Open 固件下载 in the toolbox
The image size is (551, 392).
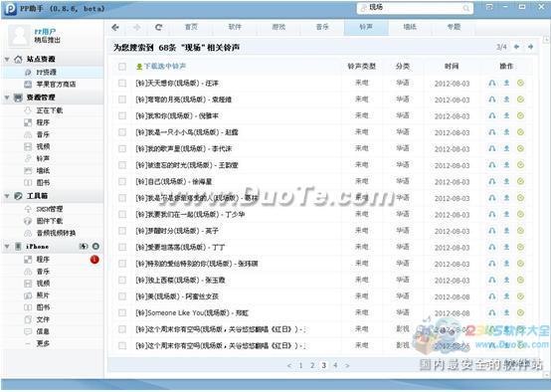point(53,221)
